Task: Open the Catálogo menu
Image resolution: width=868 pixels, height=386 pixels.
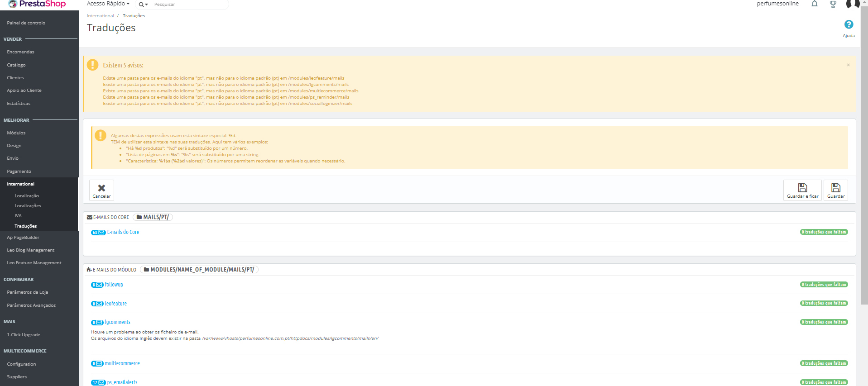Action: point(16,65)
